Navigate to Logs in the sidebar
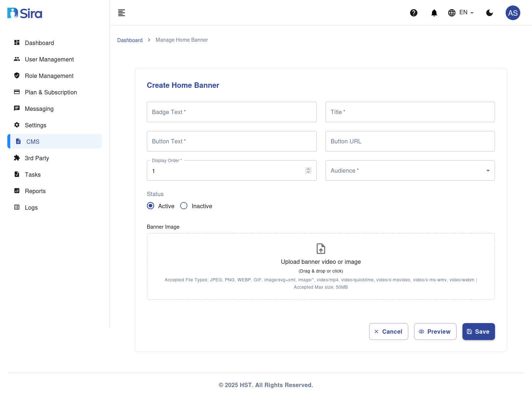Screen dimensions: 532x397 point(17,207)
